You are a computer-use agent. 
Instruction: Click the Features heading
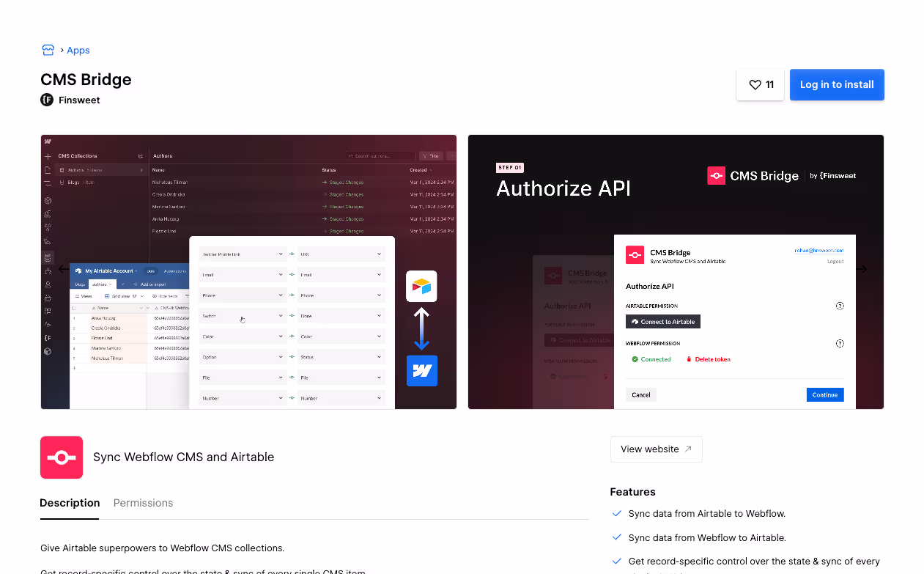click(632, 492)
